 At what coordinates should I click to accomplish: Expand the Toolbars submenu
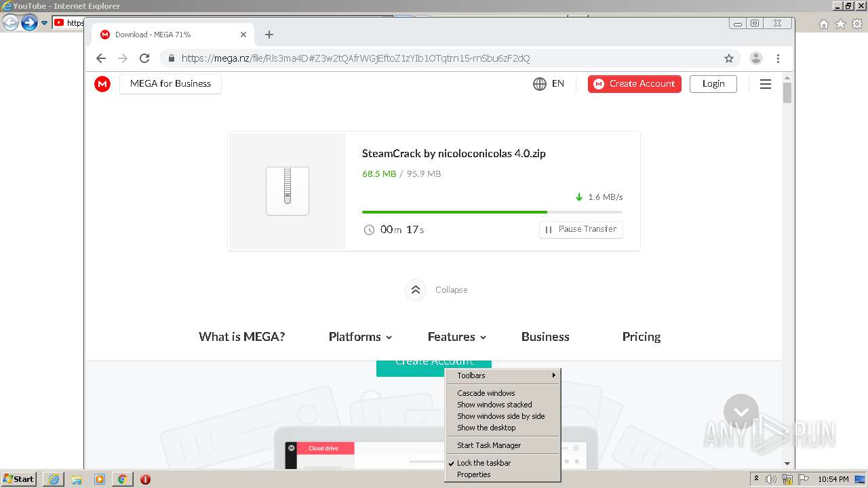(502, 375)
